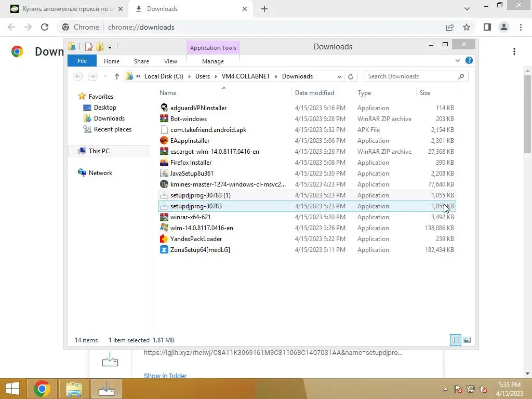Open the address bar history dropdown
Image resolution: width=532 pixels, height=399 pixels.
[x=339, y=77]
